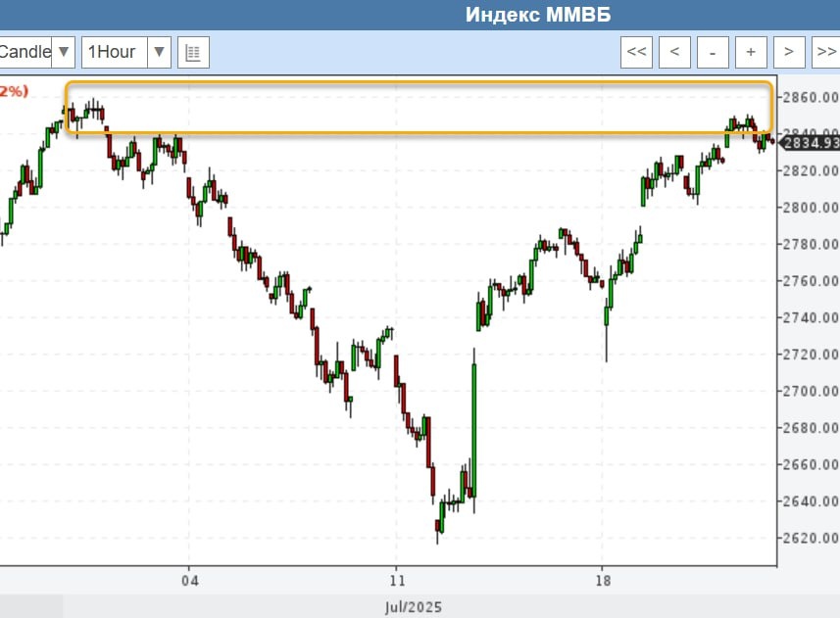The image size is (840, 618).
Task: Click the 2860.00 price axis label
Action: [x=811, y=97]
